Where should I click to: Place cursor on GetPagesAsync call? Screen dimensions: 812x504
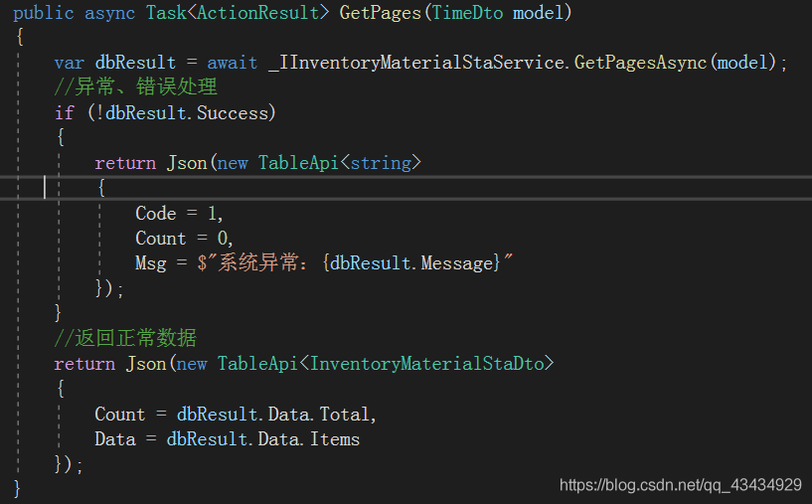click(x=640, y=63)
